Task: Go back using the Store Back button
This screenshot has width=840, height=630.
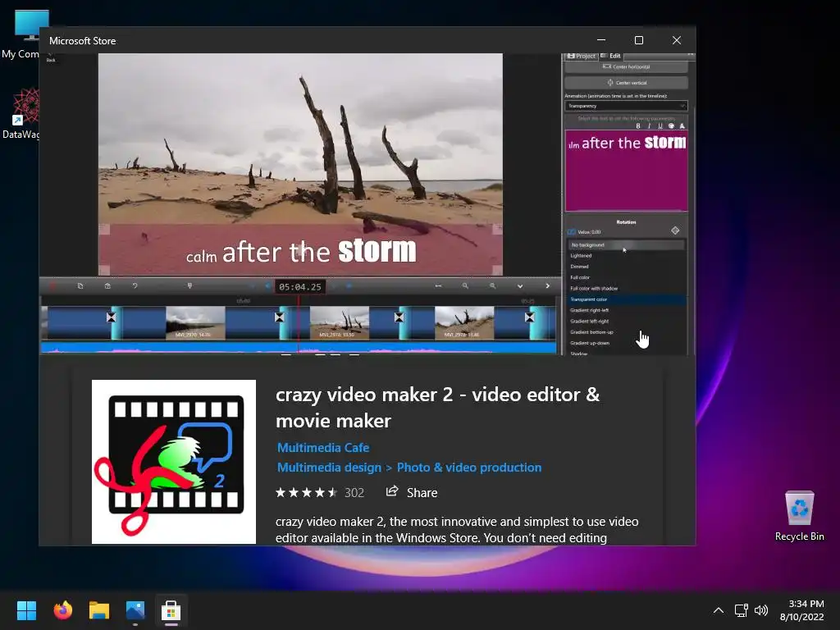Action: (x=50, y=57)
